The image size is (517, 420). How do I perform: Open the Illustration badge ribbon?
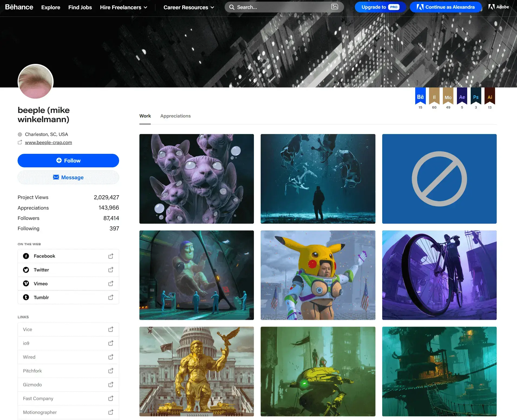(434, 96)
